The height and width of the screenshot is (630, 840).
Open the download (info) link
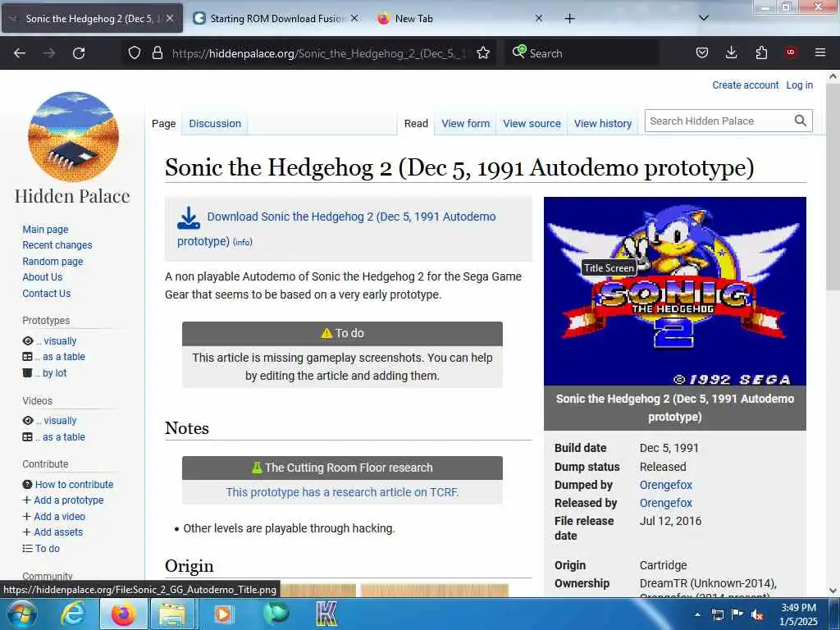click(x=243, y=242)
